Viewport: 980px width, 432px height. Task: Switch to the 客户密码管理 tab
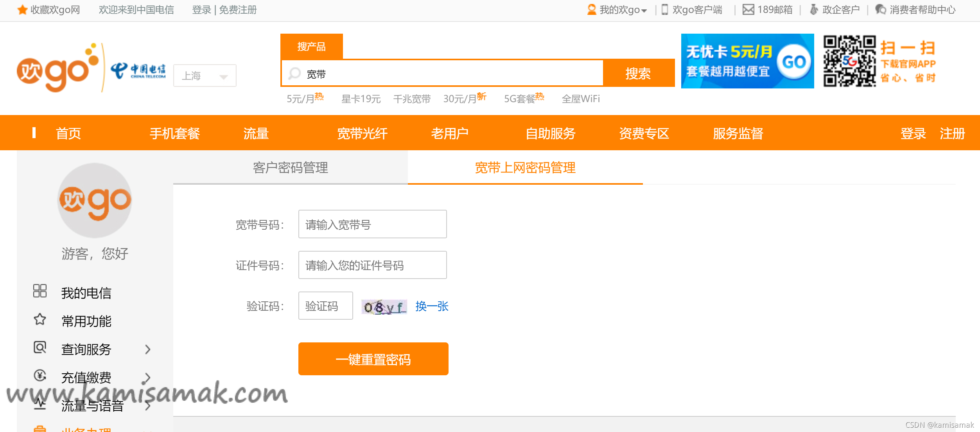[290, 167]
